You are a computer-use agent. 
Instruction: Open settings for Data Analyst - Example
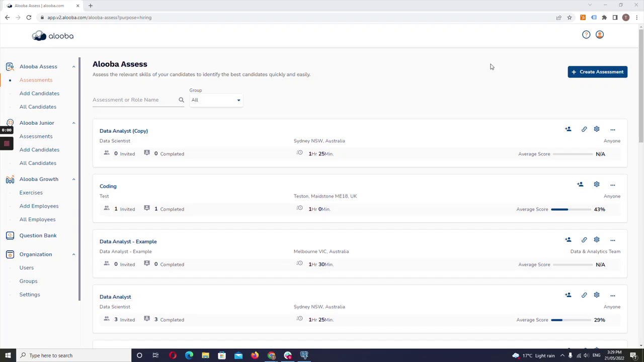(597, 240)
